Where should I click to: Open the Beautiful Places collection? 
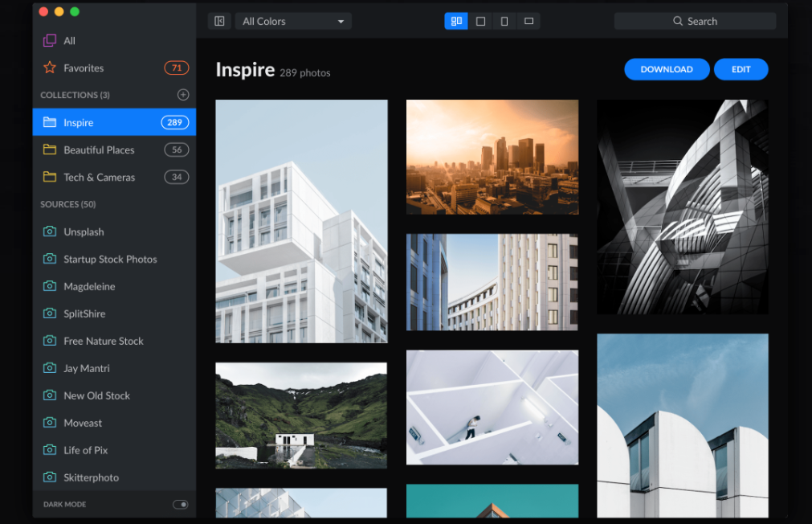pyautogui.click(x=114, y=149)
